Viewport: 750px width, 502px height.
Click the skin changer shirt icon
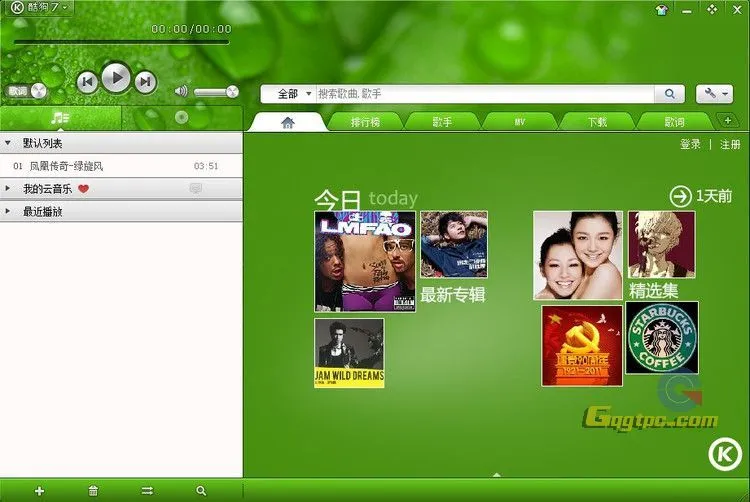[x=662, y=10]
